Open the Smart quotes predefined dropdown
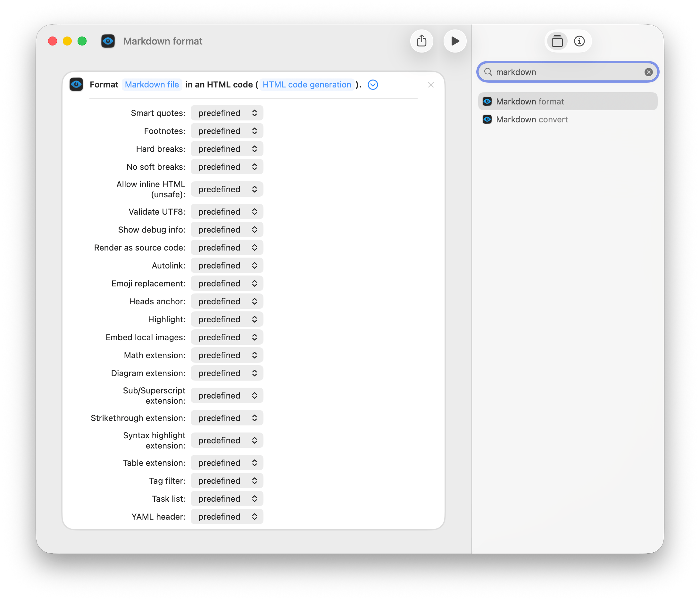 [x=227, y=113]
